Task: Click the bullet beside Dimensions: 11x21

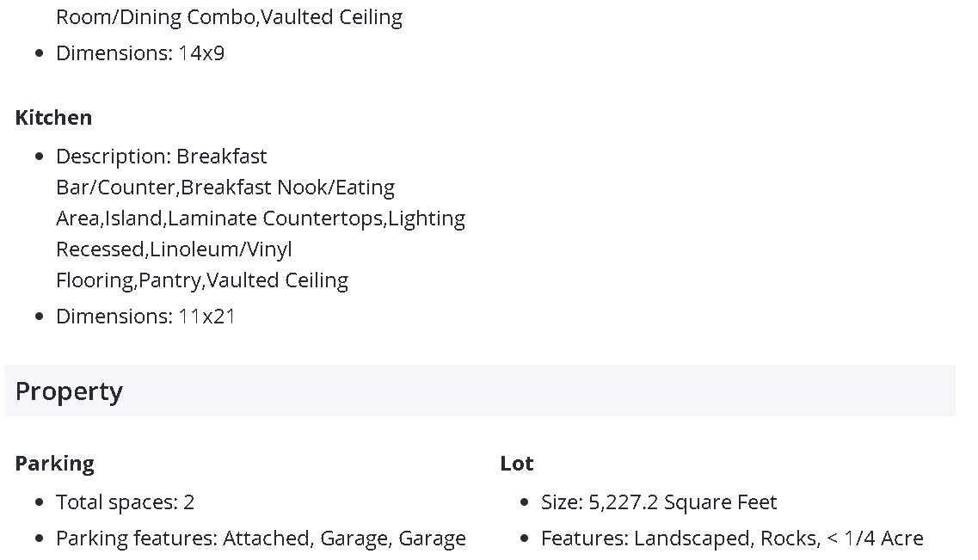Action: (x=40, y=317)
